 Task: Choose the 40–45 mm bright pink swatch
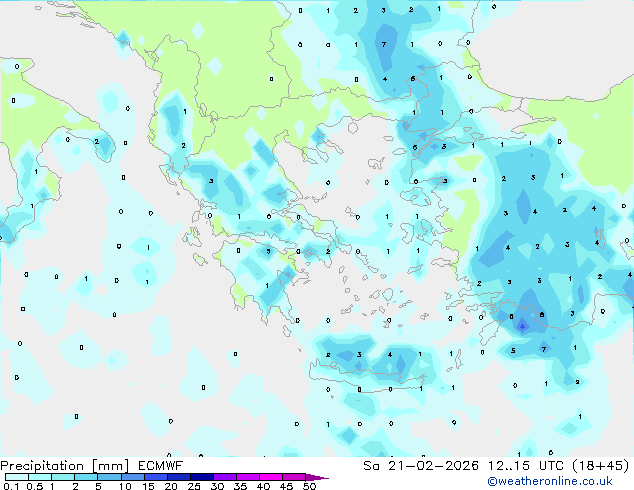click(271, 477)
